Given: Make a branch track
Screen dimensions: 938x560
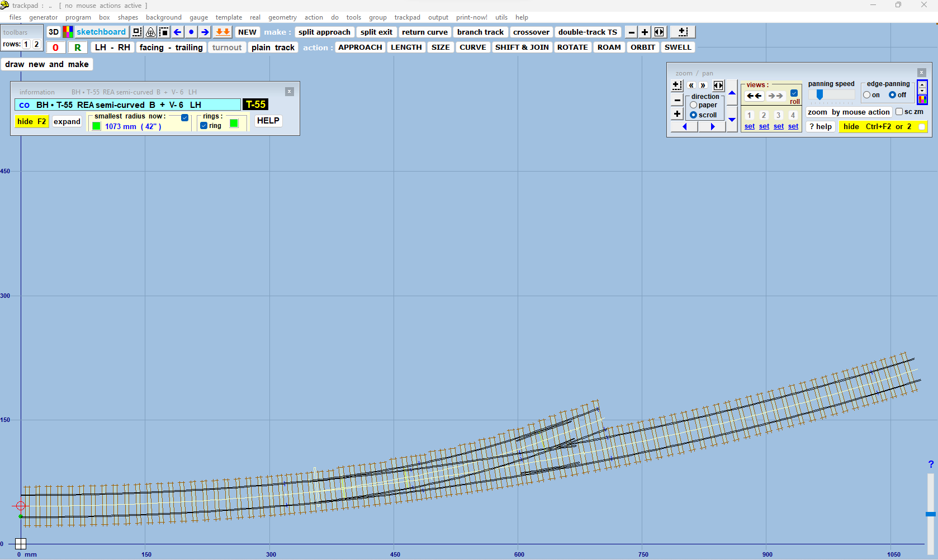Looking at the screenshot, I should tap(480, 32).
